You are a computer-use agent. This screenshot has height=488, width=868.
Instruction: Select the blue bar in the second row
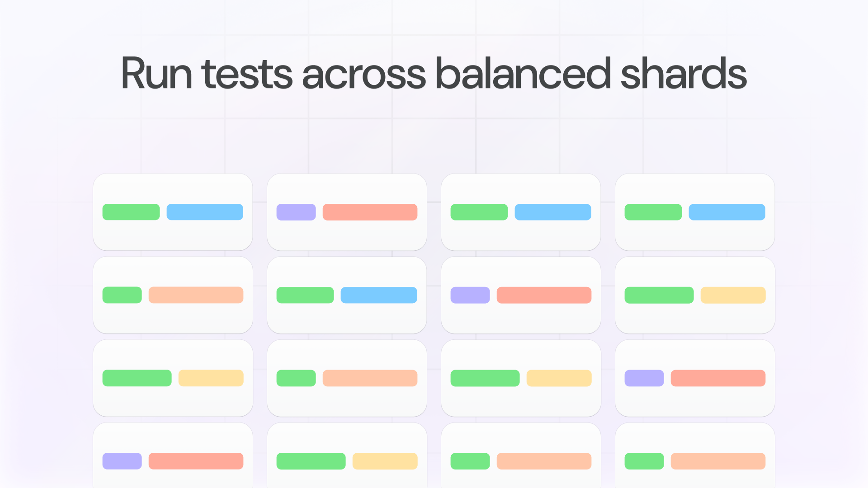[x=379, y=295]
